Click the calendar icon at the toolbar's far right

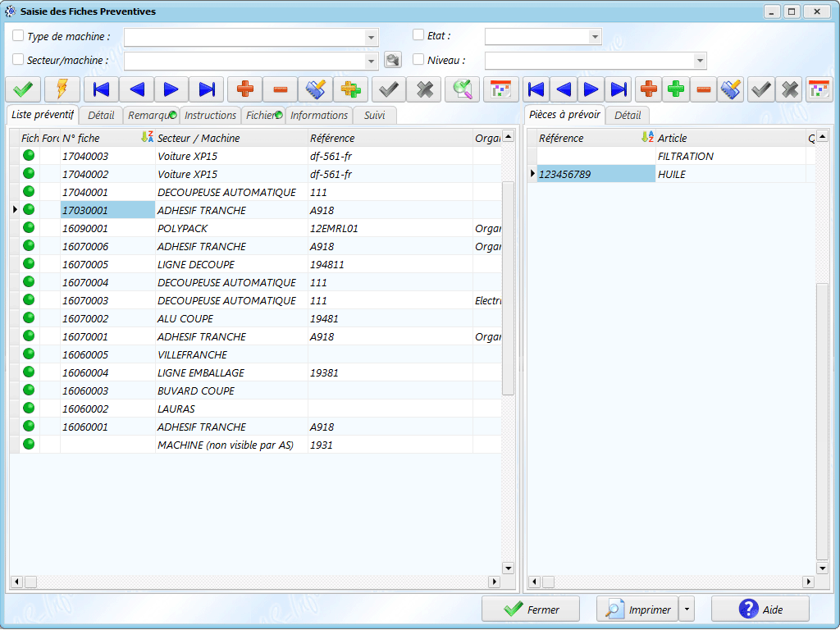pos(819,89)
